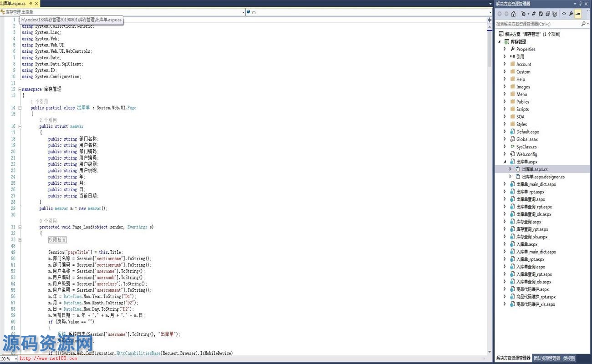The height and width of the screenshot is (364, 592).
Task: Click the Refresh icon in Solution Explorer
Action: (x=541, y=14)
